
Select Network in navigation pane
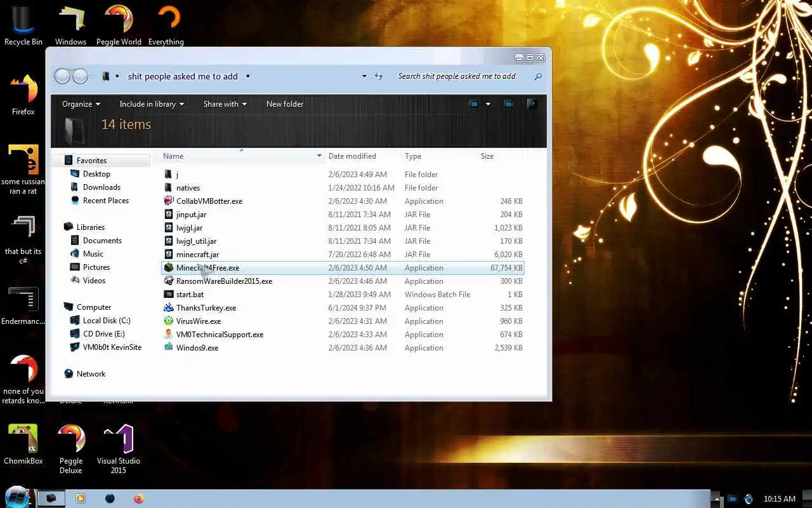(91, 374)
